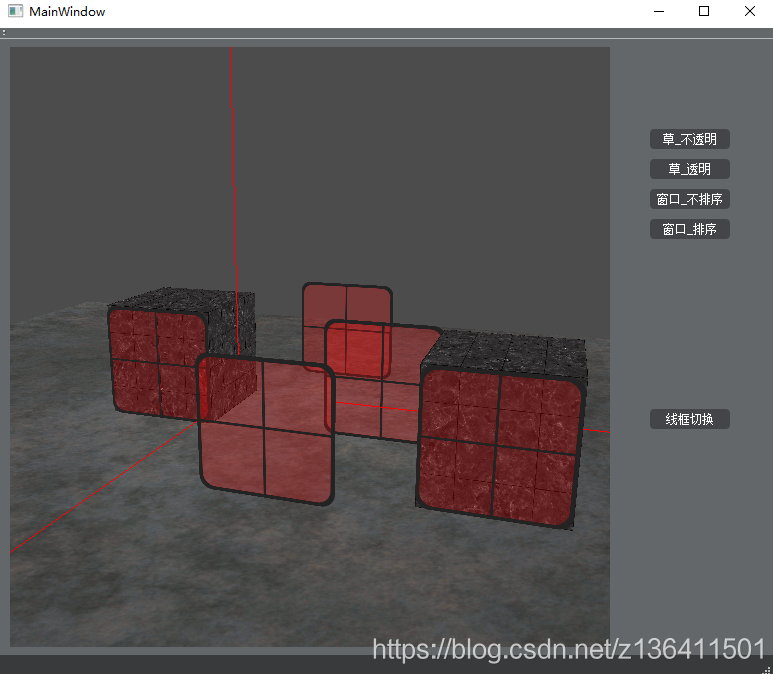Click the toolbar drag handle dots
The height and width of the screenshot is (674, 773).
click(x=4, y=33)
